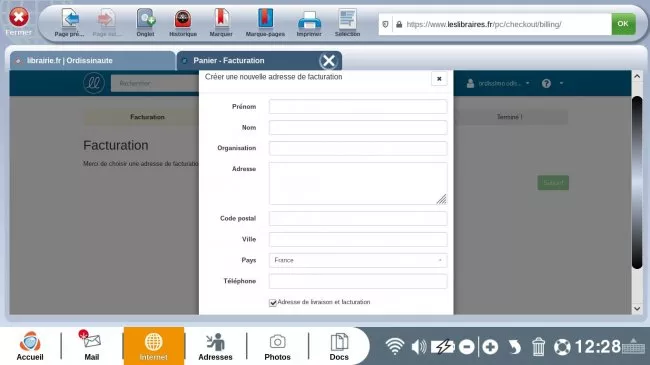
Task: Go back with Page précédente arrow
Action: (x=70, y=19)
